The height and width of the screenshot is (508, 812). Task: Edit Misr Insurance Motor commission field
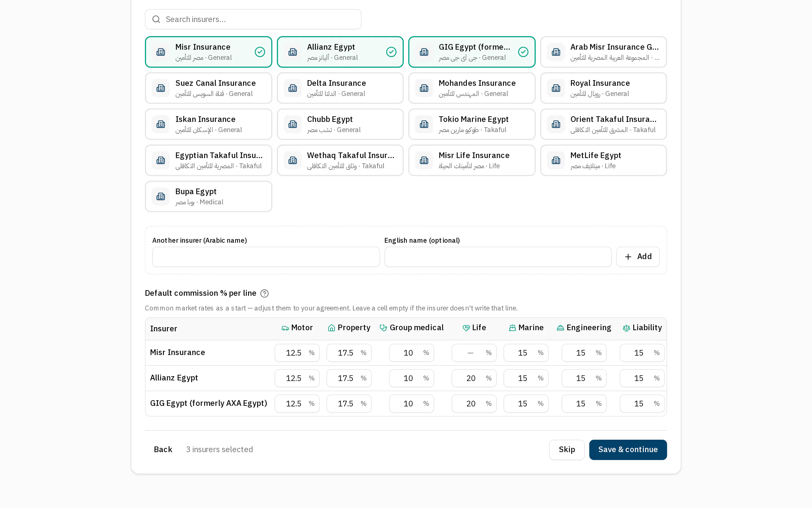tap(297, 353)
